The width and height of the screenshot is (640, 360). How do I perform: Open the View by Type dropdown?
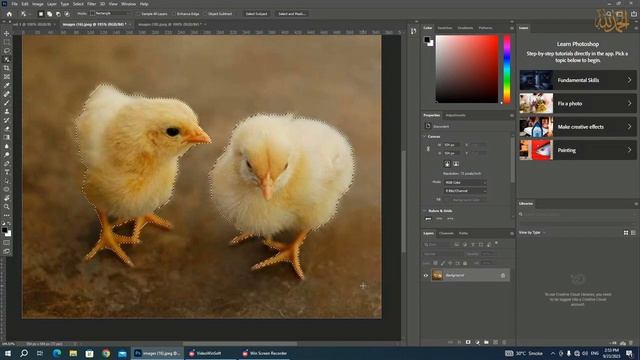point(532,233)
